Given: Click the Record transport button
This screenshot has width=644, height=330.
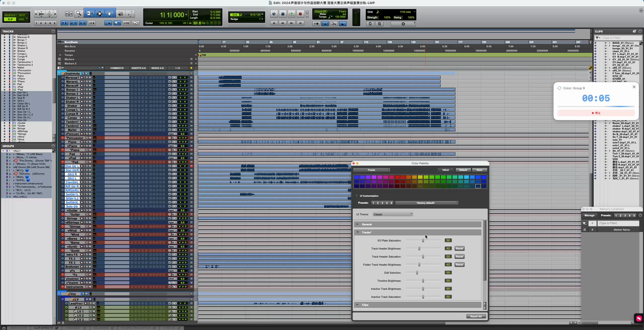Looking at the screenshot, I should 300,14.
